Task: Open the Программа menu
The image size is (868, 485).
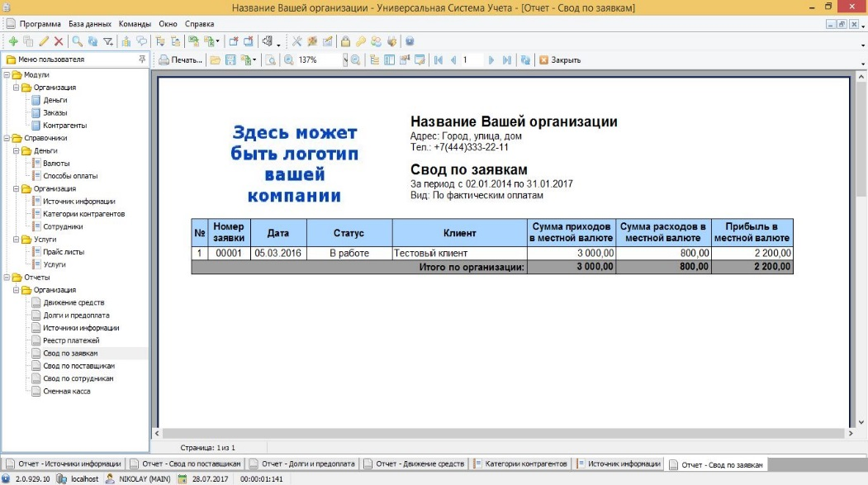Action: [40, 24]
